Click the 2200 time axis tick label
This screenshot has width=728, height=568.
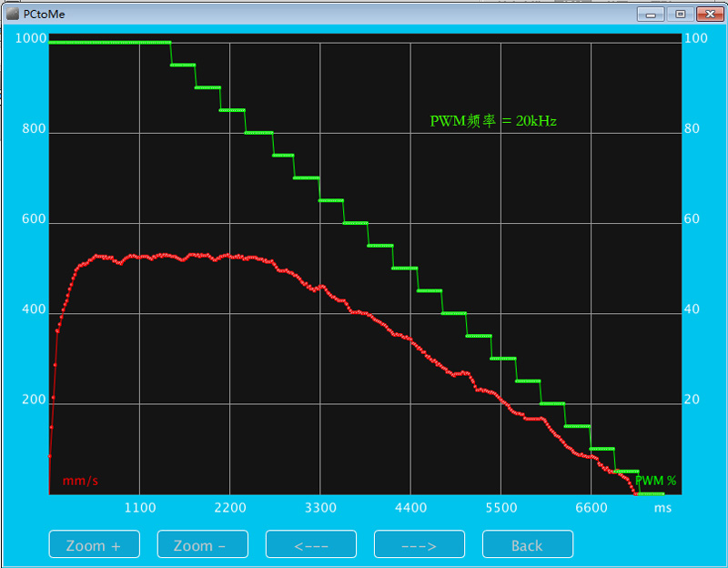point(230,508)
